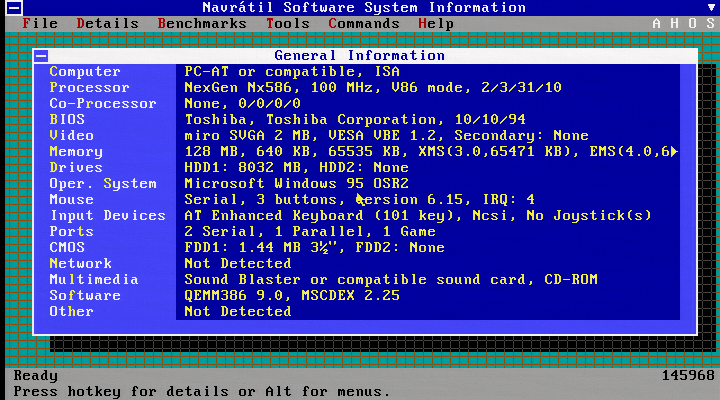Viewport: 720px width, 400px height.
Task: Click the O indicator in menu bar
Action: click(692, 23)
